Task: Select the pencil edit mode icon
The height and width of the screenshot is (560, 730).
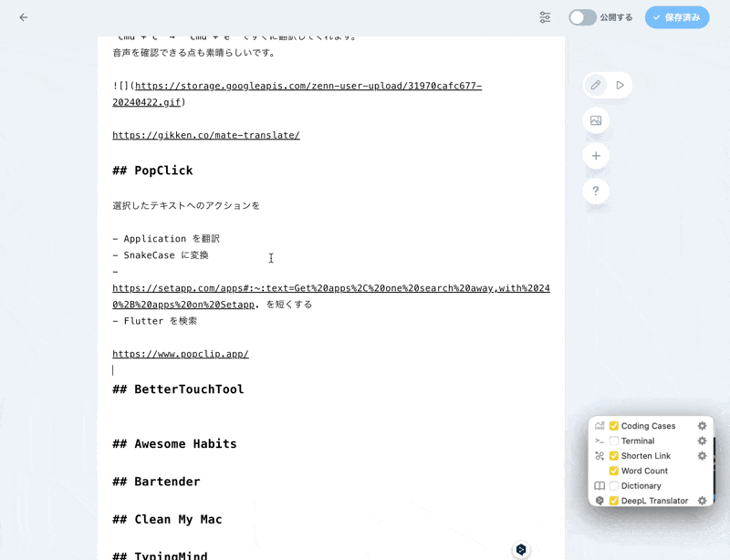Action: pos(596,85)
